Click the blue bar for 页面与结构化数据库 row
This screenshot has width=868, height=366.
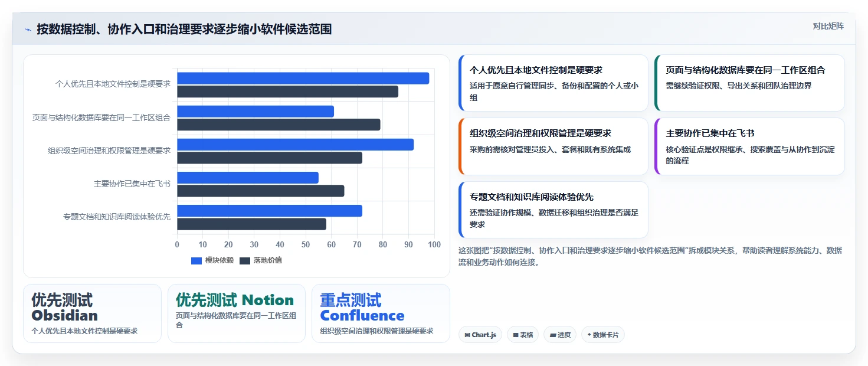pyautogui.click(x=256, y=111)
